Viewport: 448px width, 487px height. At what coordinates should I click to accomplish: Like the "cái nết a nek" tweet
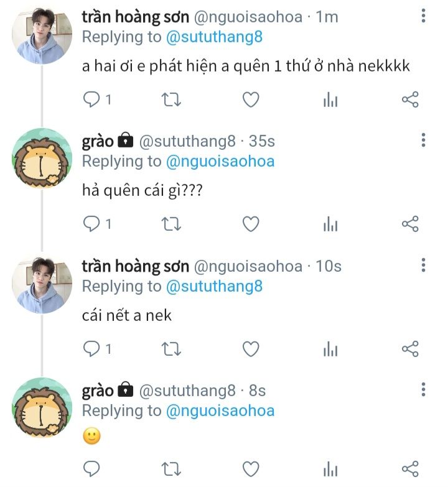[x=250, y=349]
